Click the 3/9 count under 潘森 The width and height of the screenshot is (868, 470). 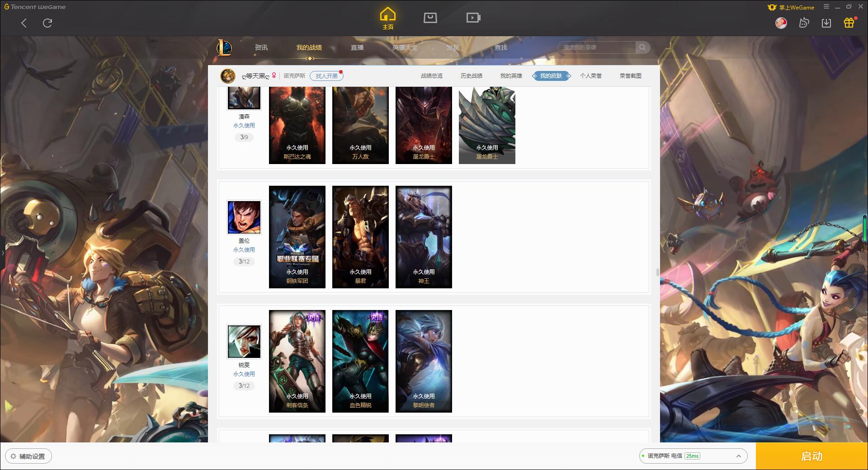point(244,137)
